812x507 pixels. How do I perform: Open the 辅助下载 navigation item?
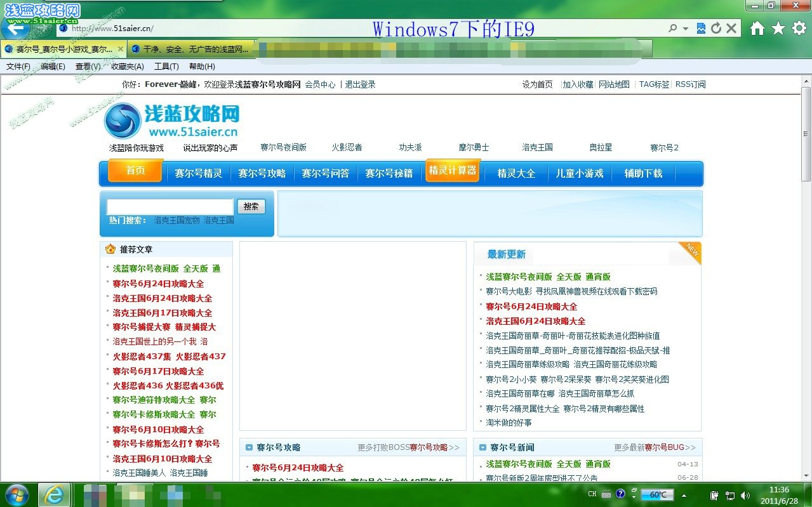[x=643, y=173]
